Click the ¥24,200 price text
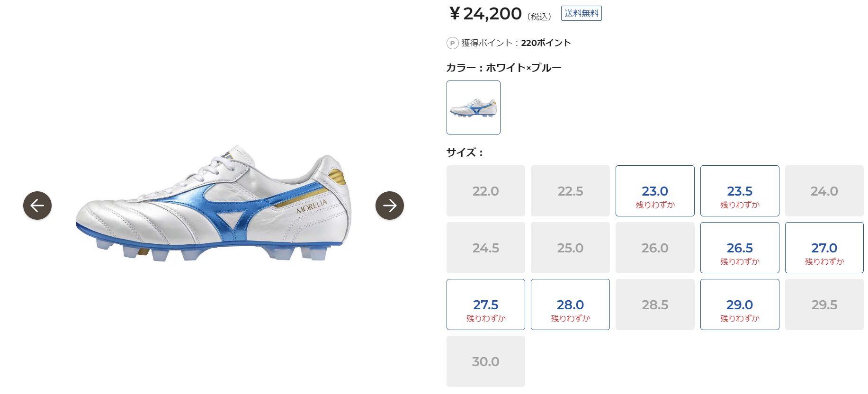 tap(484, 13)
